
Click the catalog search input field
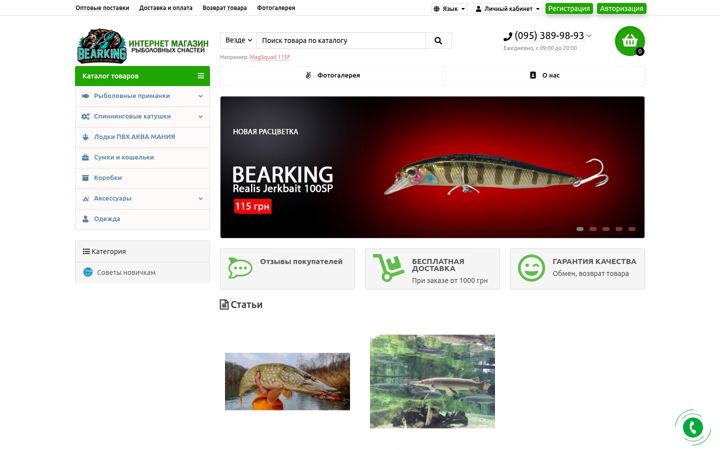coord(341,40)
